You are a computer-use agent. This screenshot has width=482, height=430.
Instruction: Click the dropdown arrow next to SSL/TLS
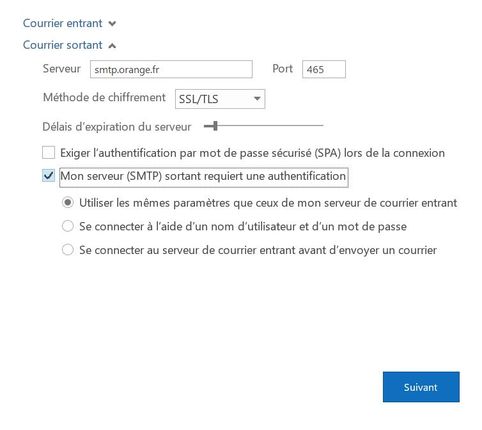coord(257,99)
